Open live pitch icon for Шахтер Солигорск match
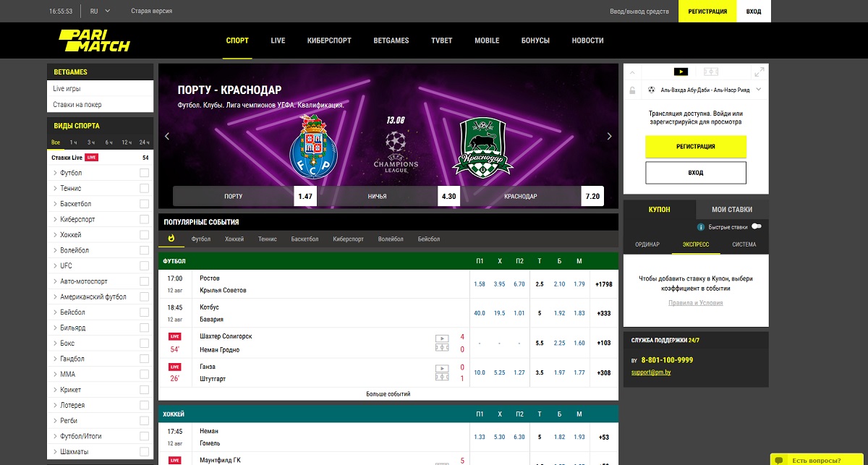This screenshot has width=868, height=465. click(x=441, y=343)
